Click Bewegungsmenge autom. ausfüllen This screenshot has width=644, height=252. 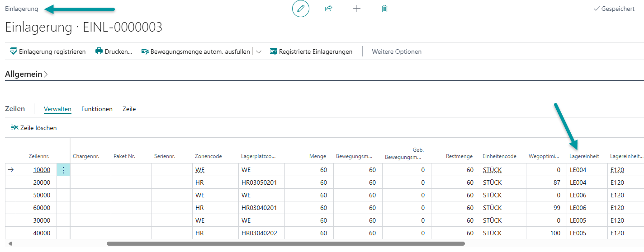coord(195,51)
